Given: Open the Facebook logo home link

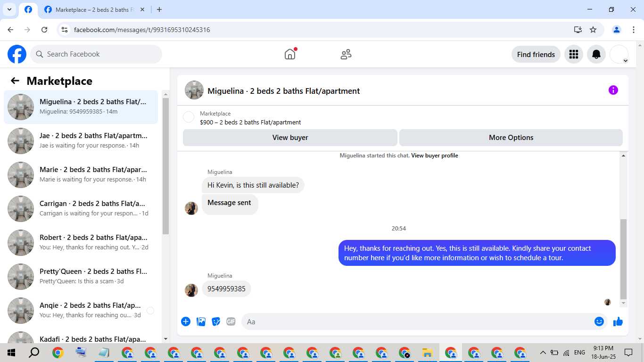Looking at the screenshot, I should (x=17, y=54).
